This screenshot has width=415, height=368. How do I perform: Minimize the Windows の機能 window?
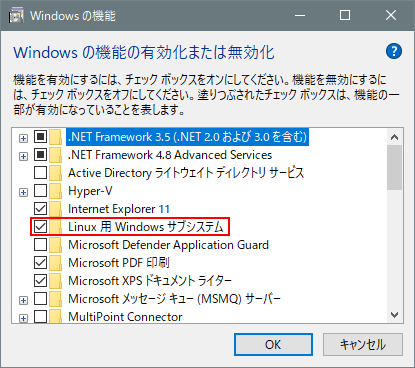(x=300, y=15)
